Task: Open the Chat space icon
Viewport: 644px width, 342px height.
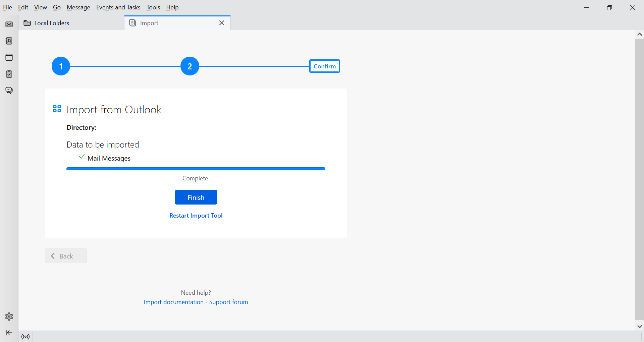Action: click(9, 91)
